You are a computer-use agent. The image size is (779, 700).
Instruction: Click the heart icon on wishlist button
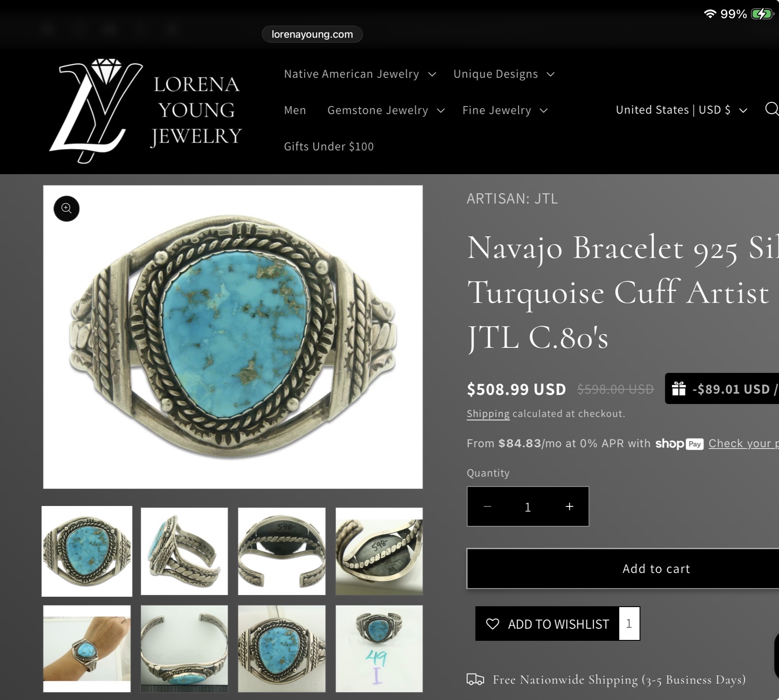(x=493, y=624)
